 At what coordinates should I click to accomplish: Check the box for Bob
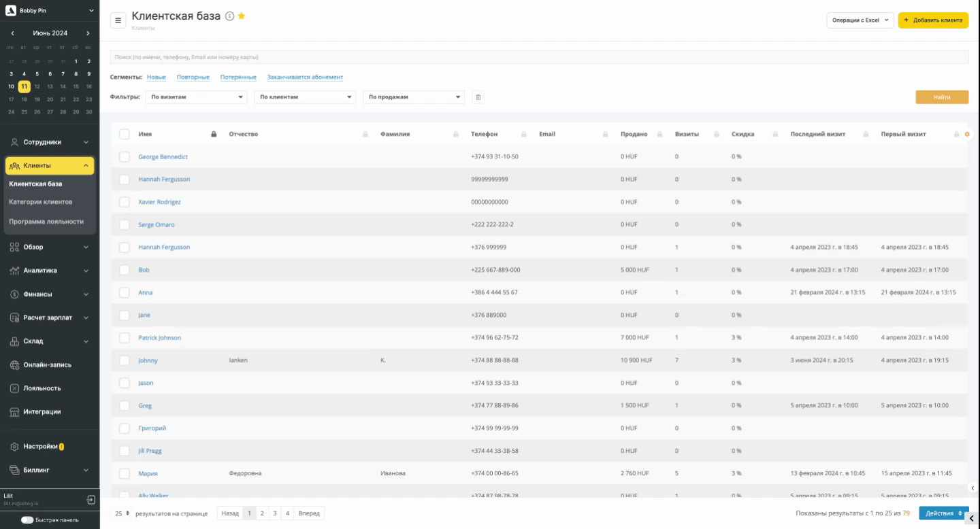point(124,270)
